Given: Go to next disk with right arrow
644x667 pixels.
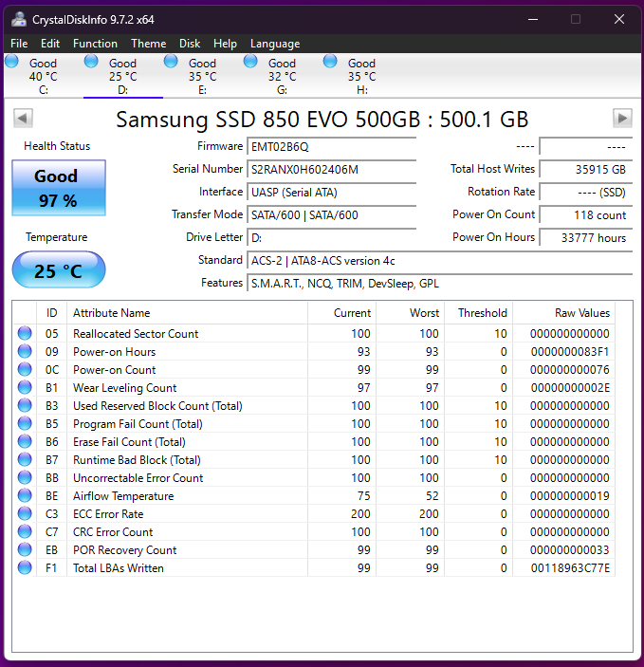Looking at the screenshot, I should [x=622, y=118].
